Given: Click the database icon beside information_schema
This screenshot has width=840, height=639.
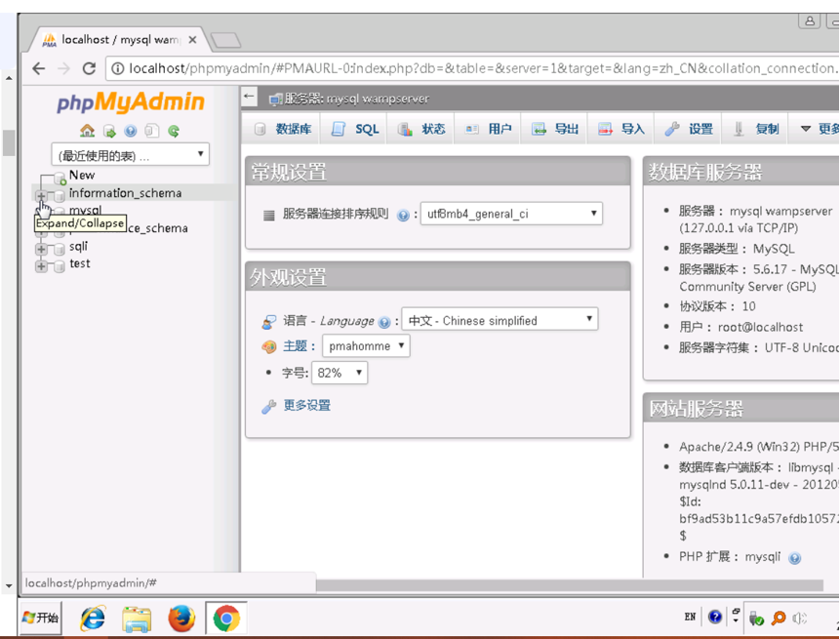Looking at the screenshot, I should pyautogui.click(x=60, y=195).
